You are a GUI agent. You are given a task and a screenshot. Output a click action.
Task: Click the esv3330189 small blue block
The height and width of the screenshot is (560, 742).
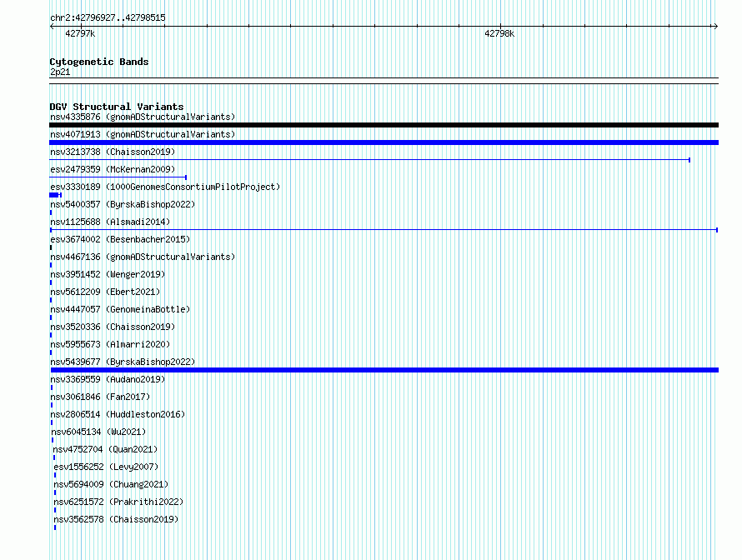tap(55, 195)
